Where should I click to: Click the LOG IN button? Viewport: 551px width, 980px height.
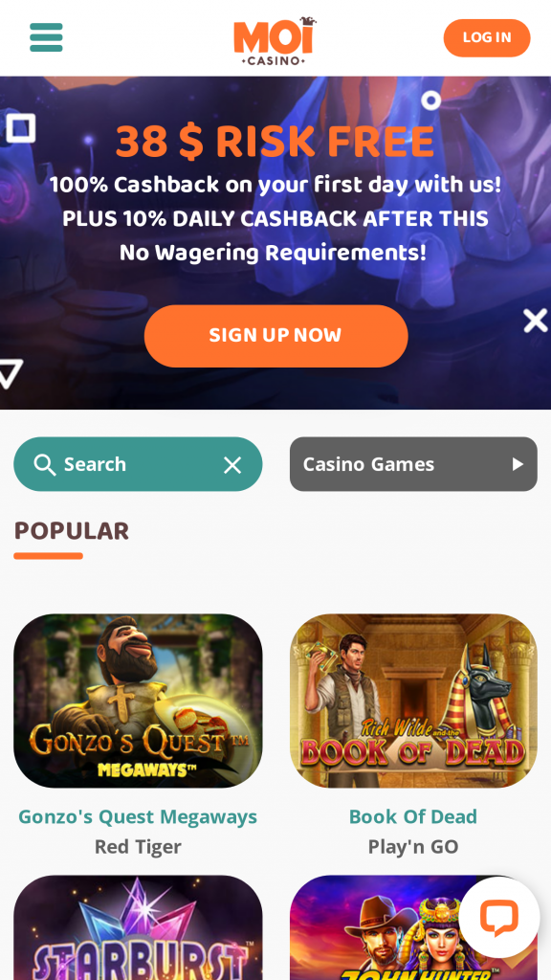tap(487, 37)
